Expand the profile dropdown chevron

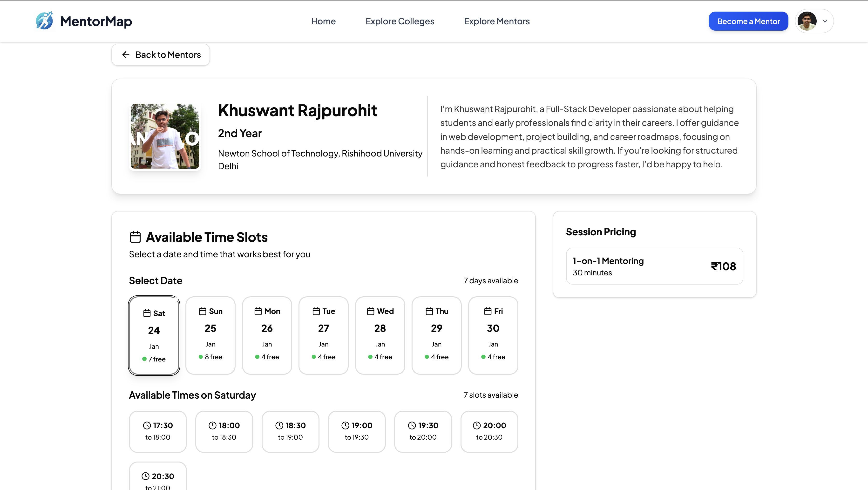click(x=825, y=21)
